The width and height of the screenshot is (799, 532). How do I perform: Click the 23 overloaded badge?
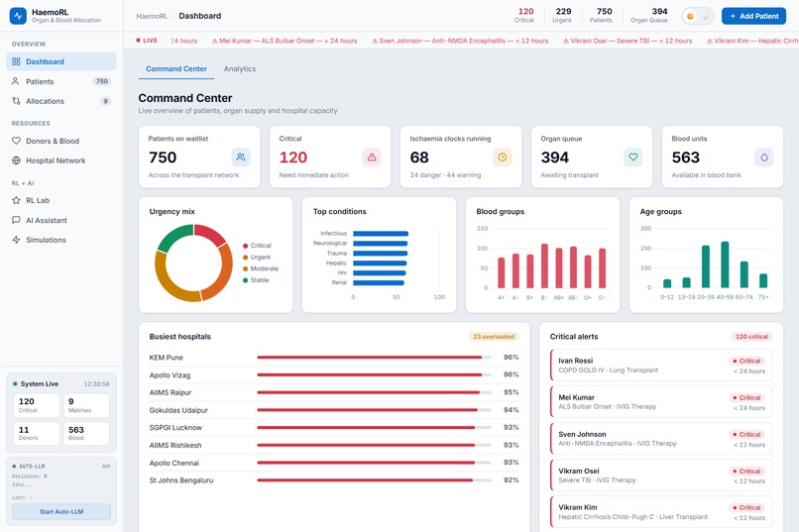pos(494,337)
